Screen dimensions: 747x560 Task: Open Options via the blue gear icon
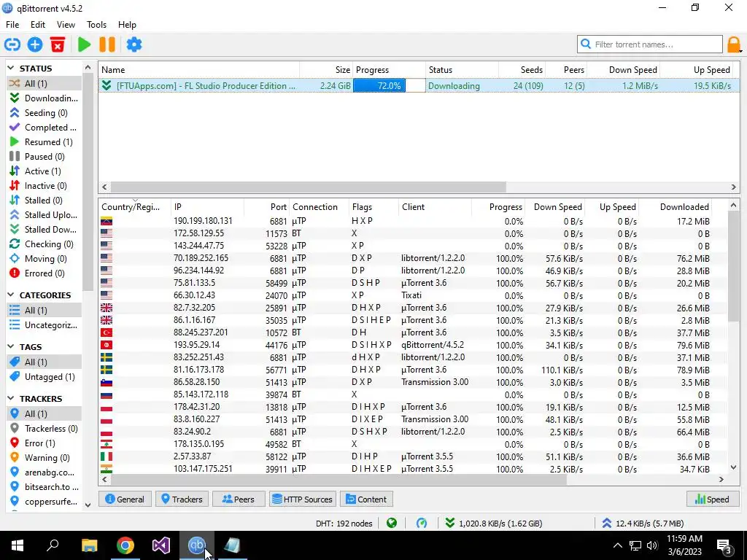tap(134, 44)
